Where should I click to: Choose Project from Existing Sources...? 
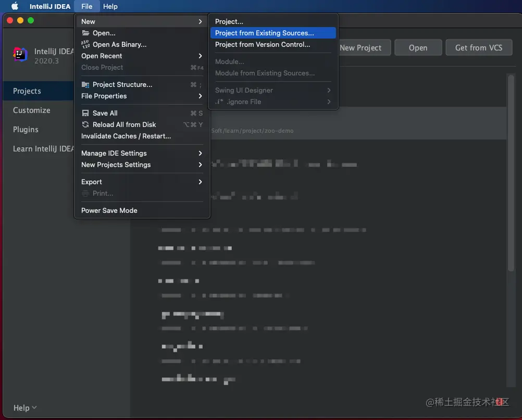273,33
